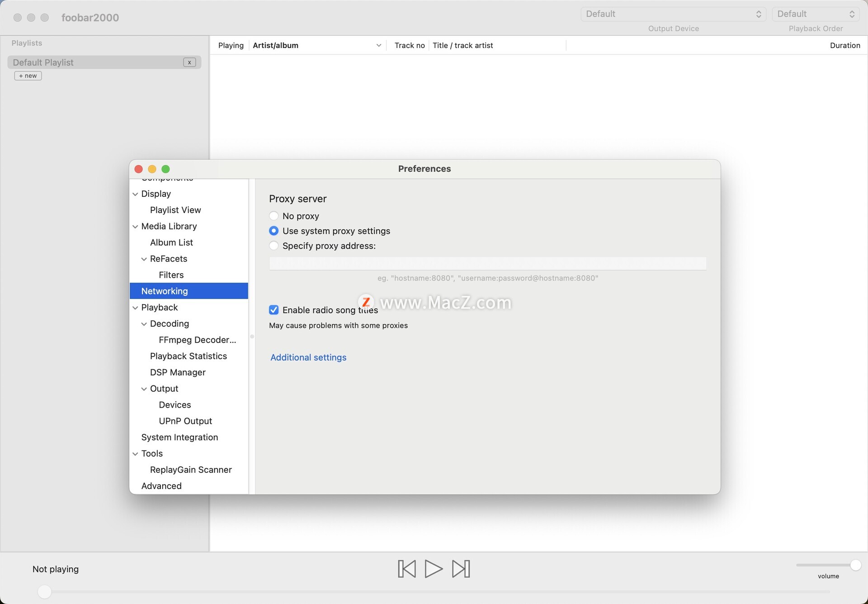Select Devices under Output
This screenshot has height=604, width=868.
(x=175, y=405)
